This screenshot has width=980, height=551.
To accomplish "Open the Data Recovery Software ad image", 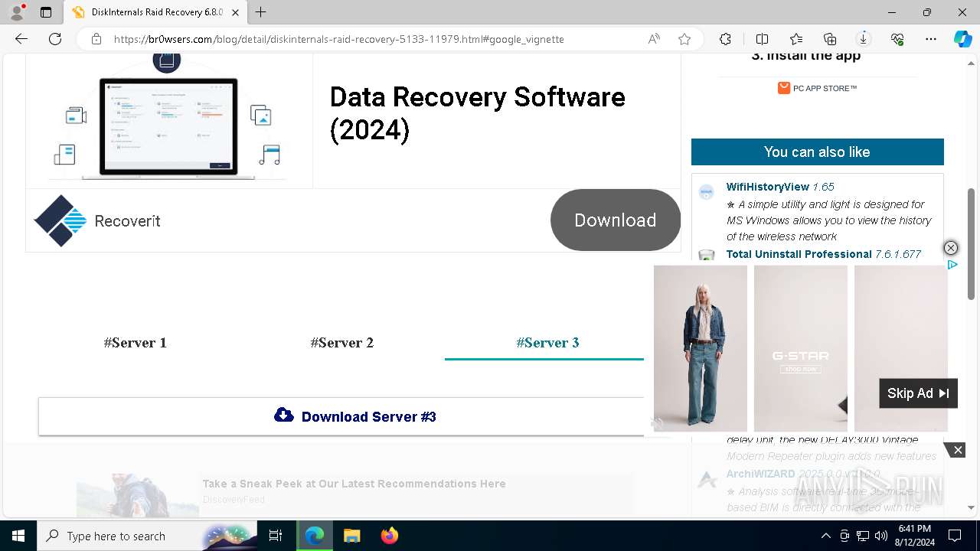I will point(169,116).
